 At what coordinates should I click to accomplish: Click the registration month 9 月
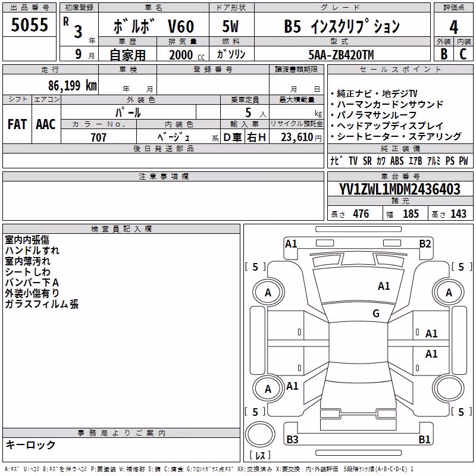pyautogui.click(x=84, y=55)
